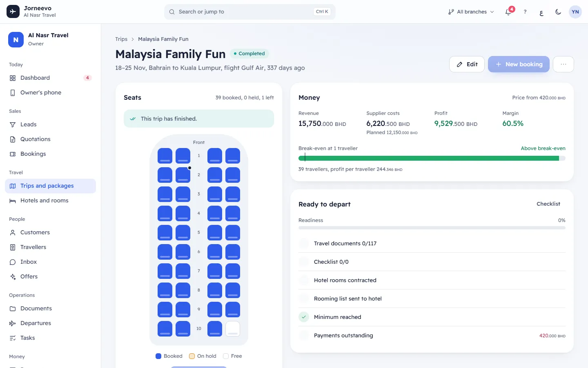Open the notifications bell
This screenshot has width=588, height=368.
tap(508, 12)
